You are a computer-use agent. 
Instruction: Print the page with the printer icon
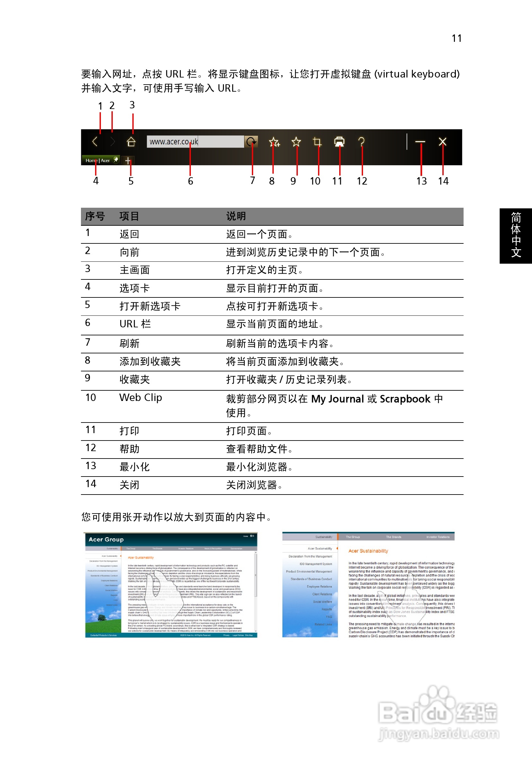tap(340, 142)
